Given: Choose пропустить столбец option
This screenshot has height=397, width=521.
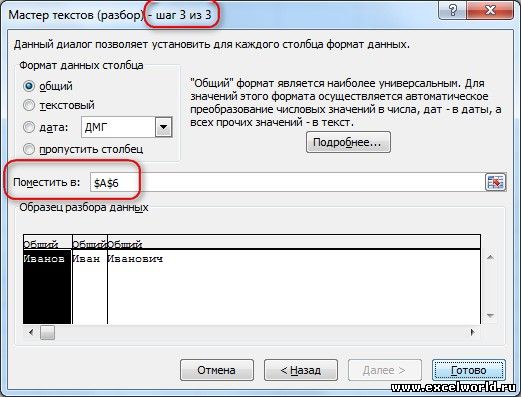Looking at the screenshot, I should (x=29, y=149).
